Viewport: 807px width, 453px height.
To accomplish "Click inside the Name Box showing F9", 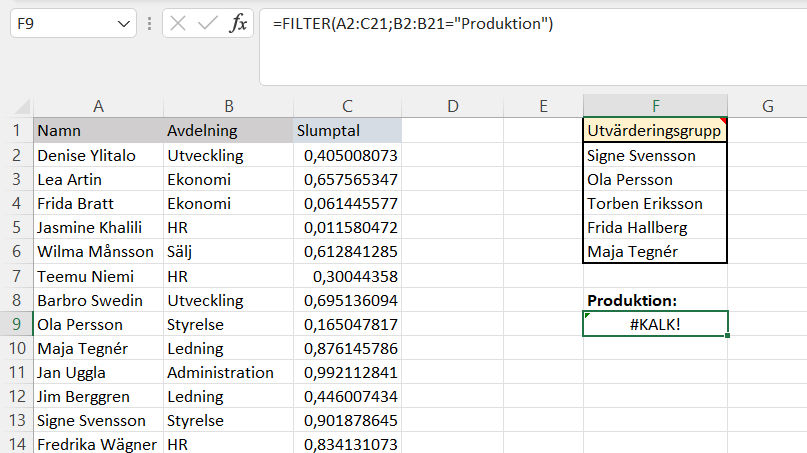I will coord(60,24).
